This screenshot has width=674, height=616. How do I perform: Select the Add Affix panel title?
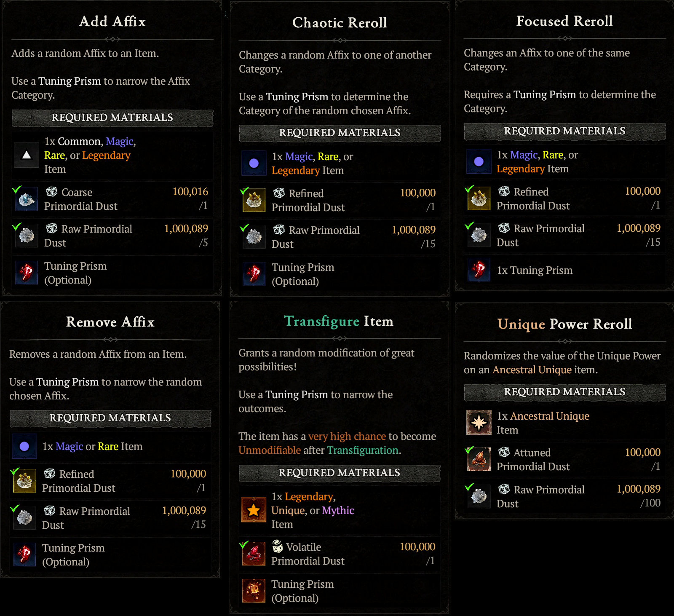112,21
